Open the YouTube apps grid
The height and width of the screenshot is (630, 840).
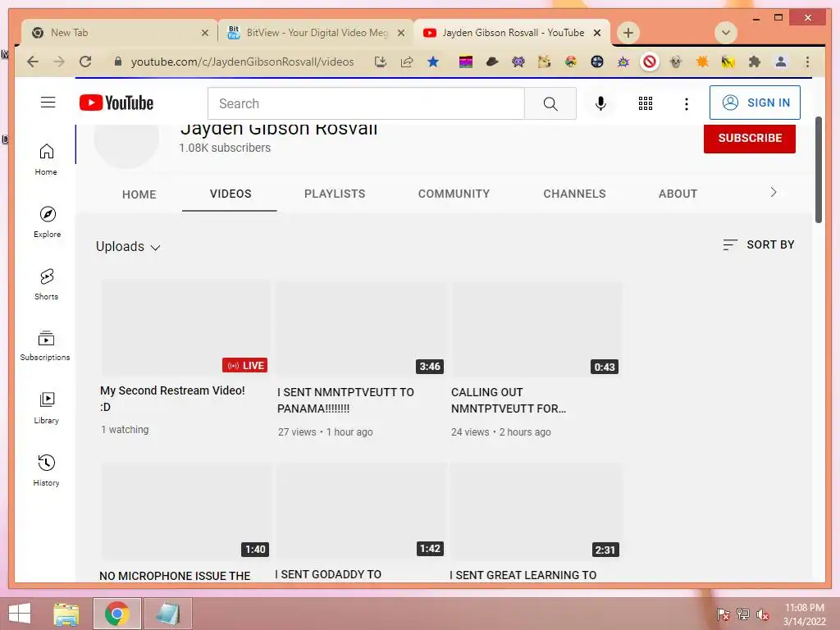click(x=645, y=103)
